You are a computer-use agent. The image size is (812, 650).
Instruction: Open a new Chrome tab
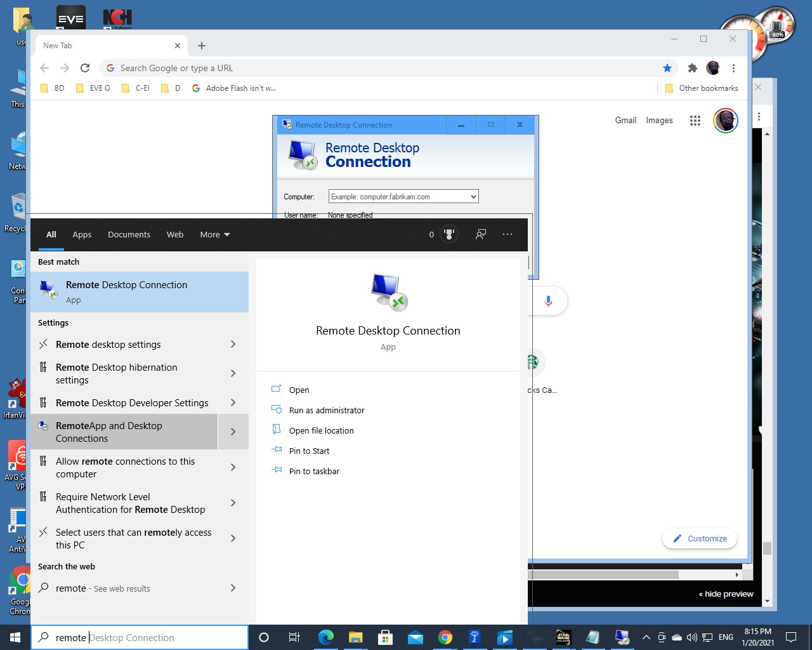pyautogui.click(x=202, y=46)
